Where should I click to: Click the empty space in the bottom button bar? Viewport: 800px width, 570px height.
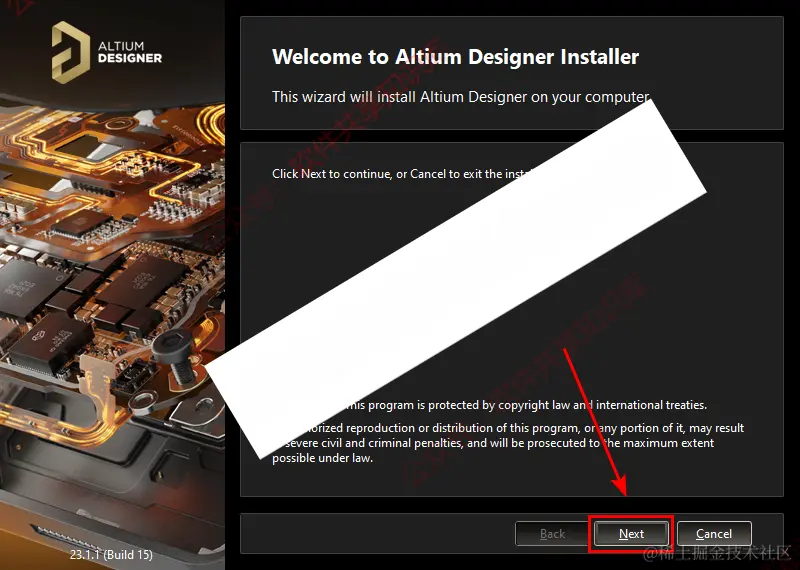378,534
